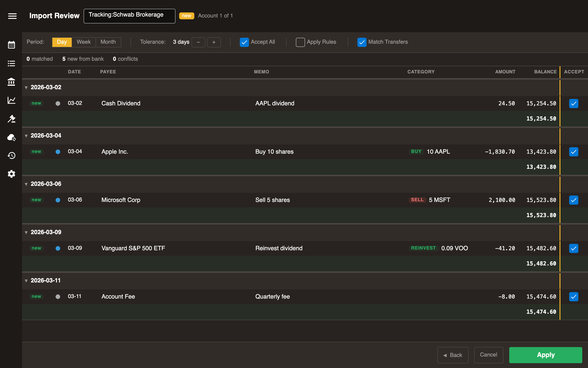Uncheck accept for Vanguard reinvest dividend
588x368 pixels.
tap(574, 248)
